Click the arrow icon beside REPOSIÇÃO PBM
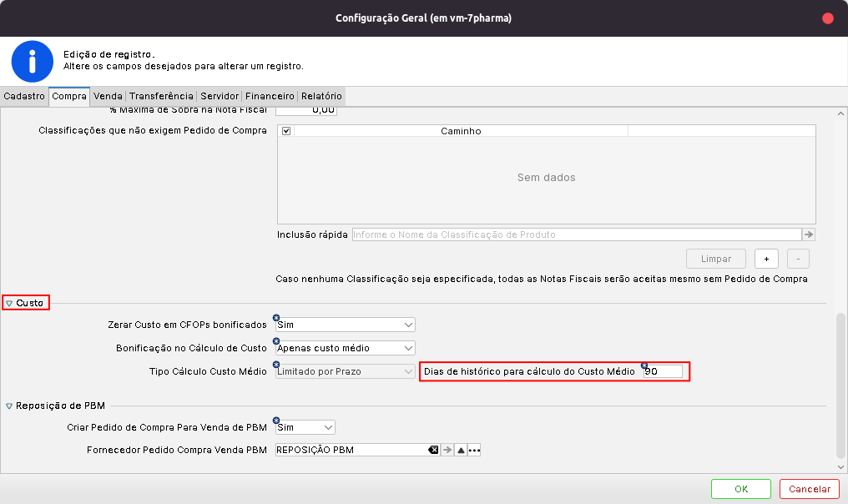Image resolution: width=848 pixels, height=504 pixels. point(447,450)
